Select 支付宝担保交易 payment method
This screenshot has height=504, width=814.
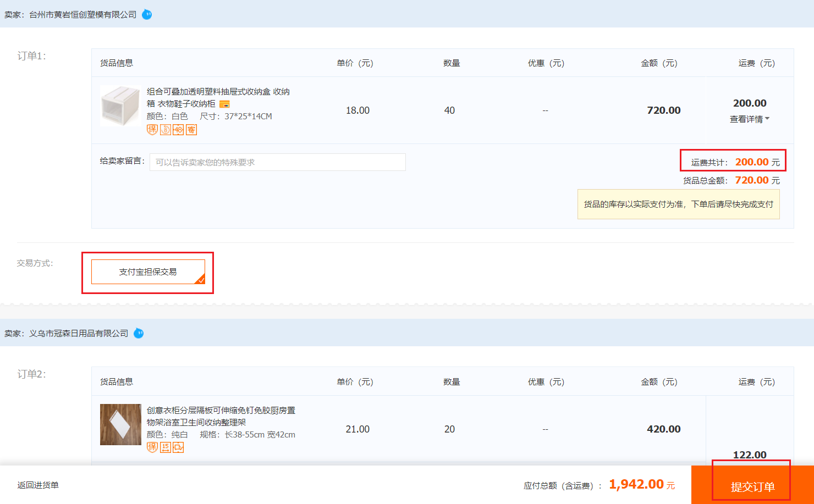click(x=148, y=272)
